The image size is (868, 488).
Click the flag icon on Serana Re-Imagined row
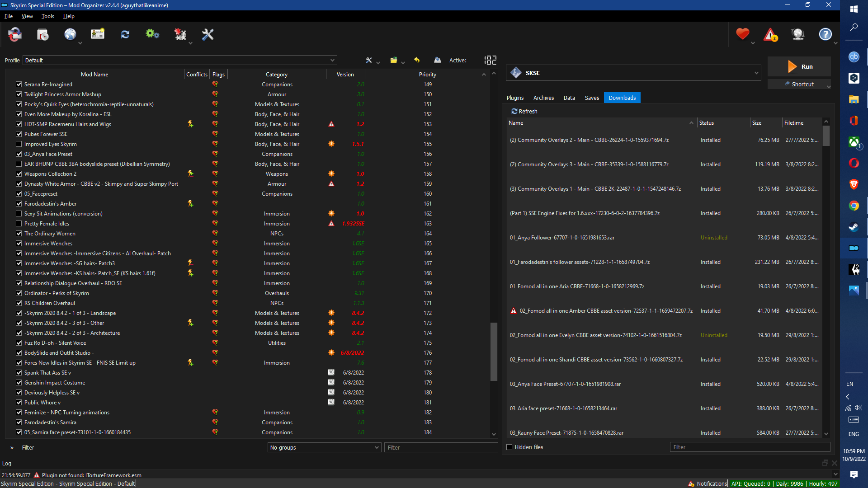click(215, 84)
